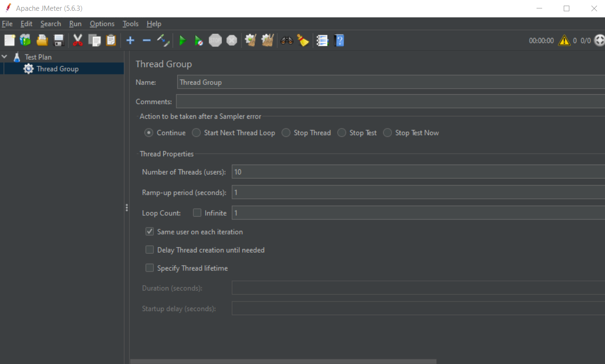Image resolution: width=605 pixels, height=364 pixels.
Task: Click the scissors Cut icon
Action: click(x=78, y=41)
